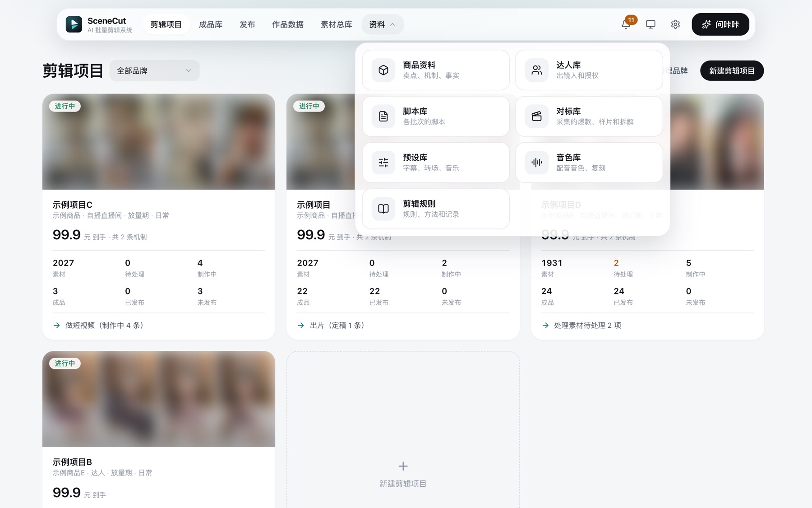Image resolution: width=812 pixels, height=508 pixels.
Task: Open 示例项目C cover thumbnail
Action: click(x=159, y=142)
